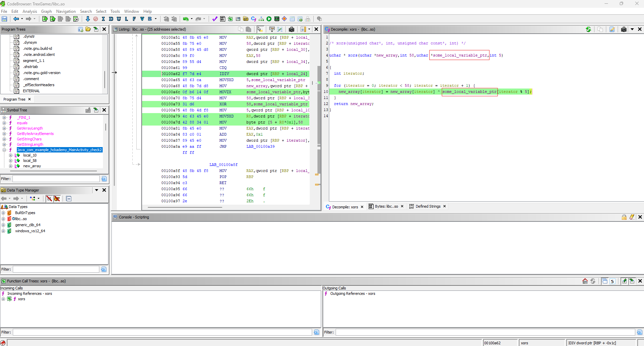Open the Analysis menu
The image size is (644, 346).
coord(30,11)
